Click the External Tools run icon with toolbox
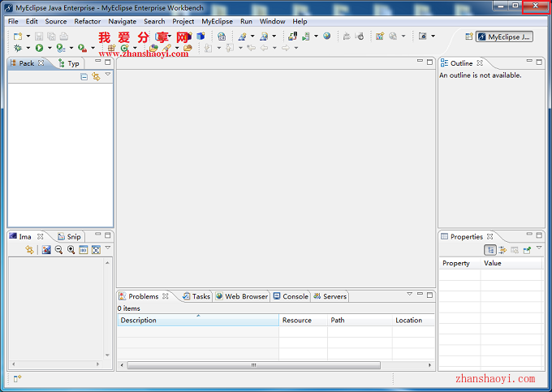This screenshot has height=392, width=552. [82, 48]
